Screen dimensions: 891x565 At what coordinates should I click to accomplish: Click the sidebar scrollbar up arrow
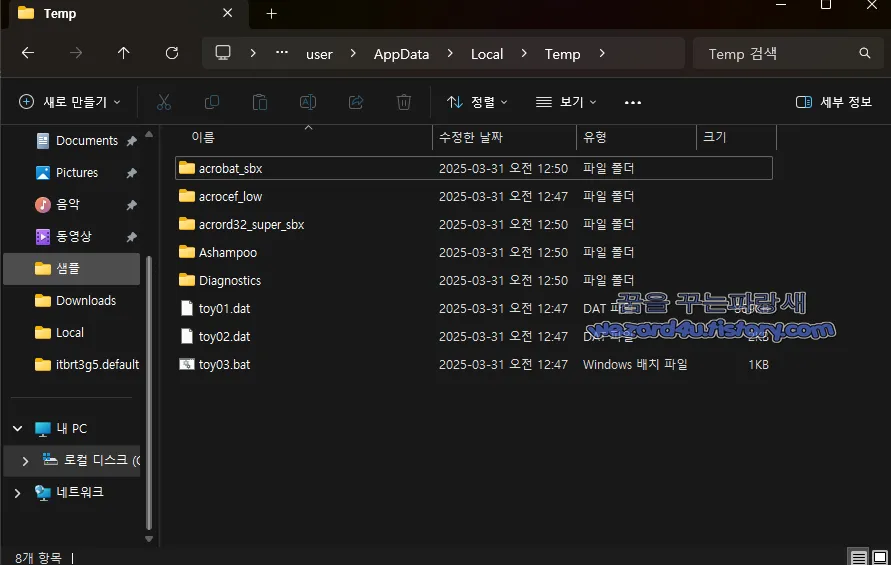149,135
